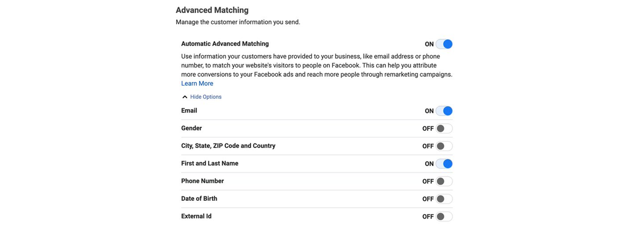Enable the External Id toggle
Screen dimensions: 644x233
[x=444, y=217]
